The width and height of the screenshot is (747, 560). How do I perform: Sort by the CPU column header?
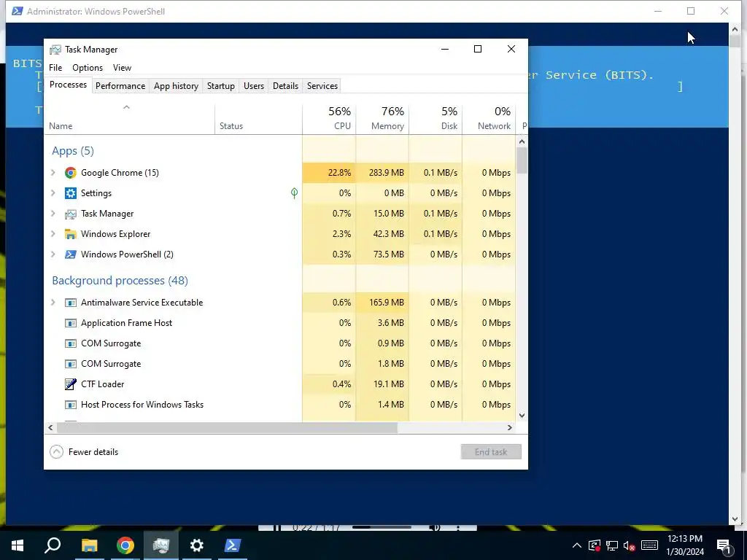click(329, 119)
